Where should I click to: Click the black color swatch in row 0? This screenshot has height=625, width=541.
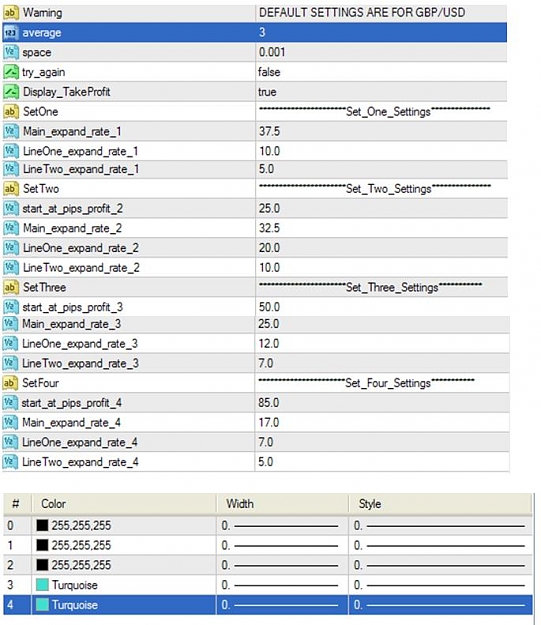tap(42, 525)
